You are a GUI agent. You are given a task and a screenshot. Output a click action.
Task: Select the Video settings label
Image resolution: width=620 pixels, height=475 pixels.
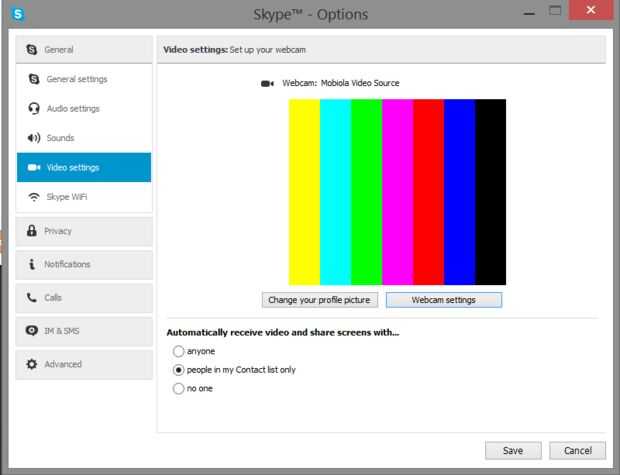point(73,167)
